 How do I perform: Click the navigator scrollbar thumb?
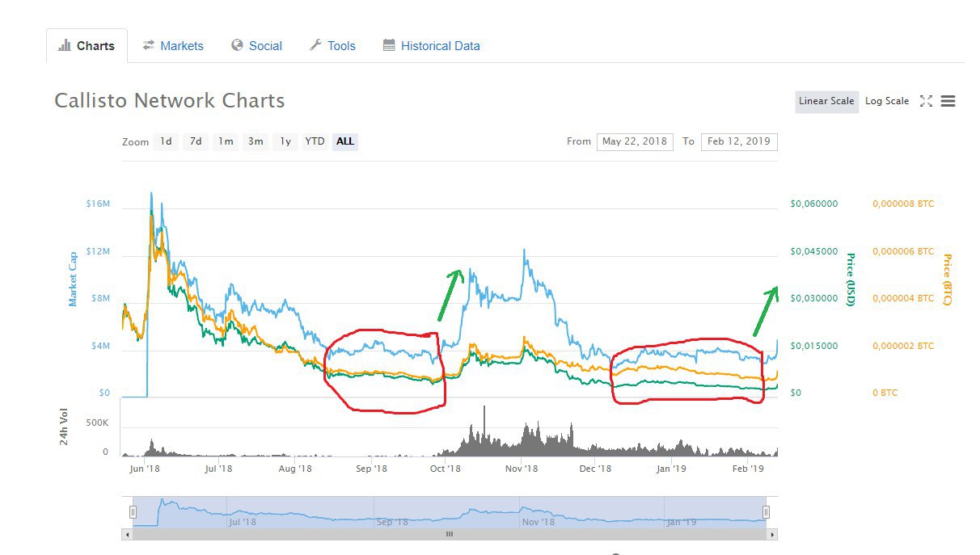449,534
